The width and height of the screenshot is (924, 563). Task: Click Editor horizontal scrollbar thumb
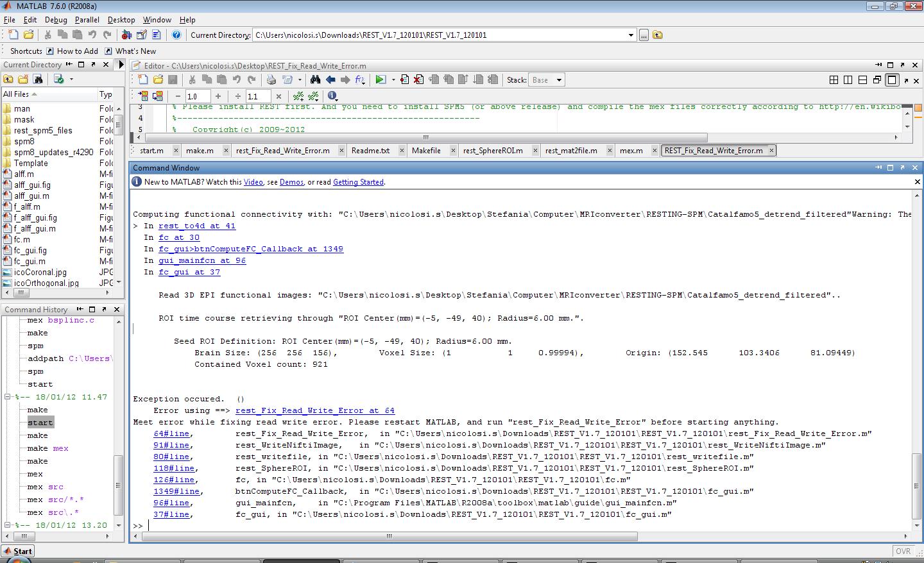(426, 137)
